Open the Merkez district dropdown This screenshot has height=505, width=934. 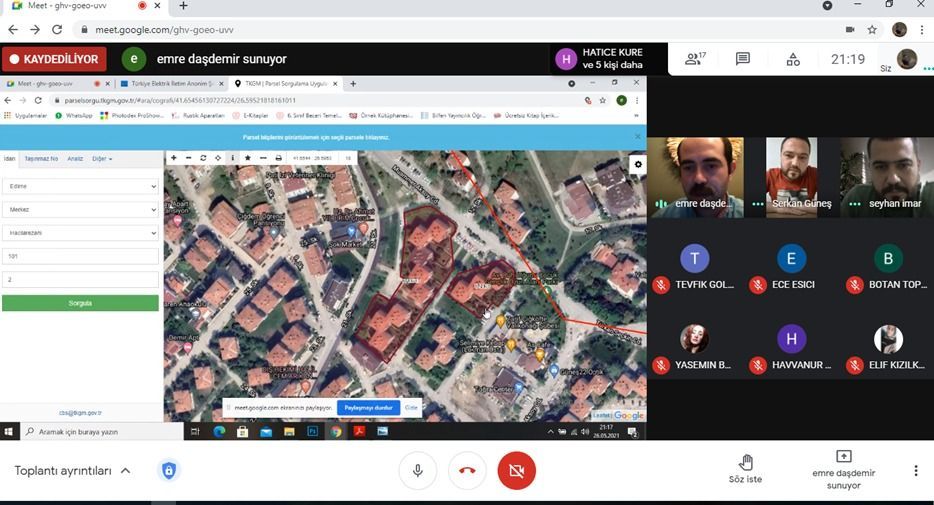pyautogui.click(x=80, y=209)
